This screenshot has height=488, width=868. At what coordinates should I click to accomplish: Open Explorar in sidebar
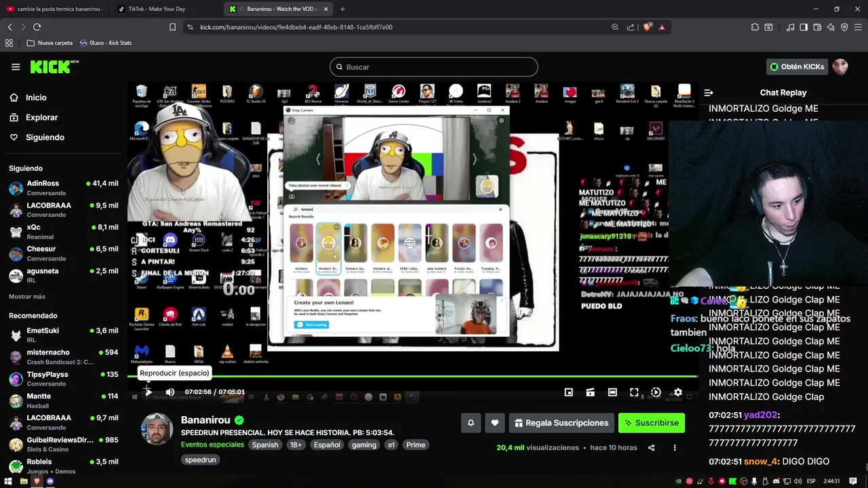[x=33, y=117]
